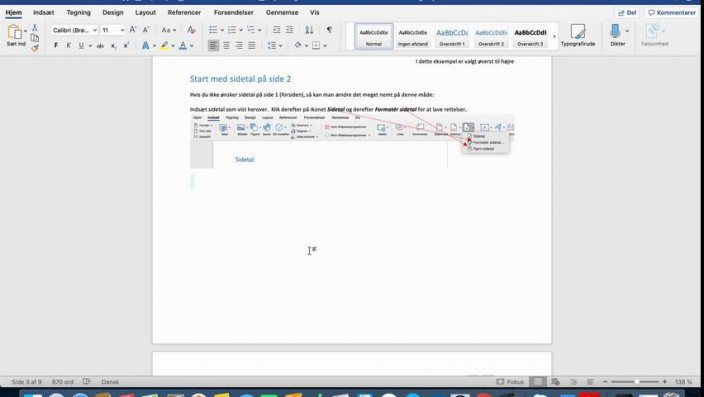Center align the text
Image resolution: width=704 pixels, height=397 pixels.
click(x=226, y=45)
